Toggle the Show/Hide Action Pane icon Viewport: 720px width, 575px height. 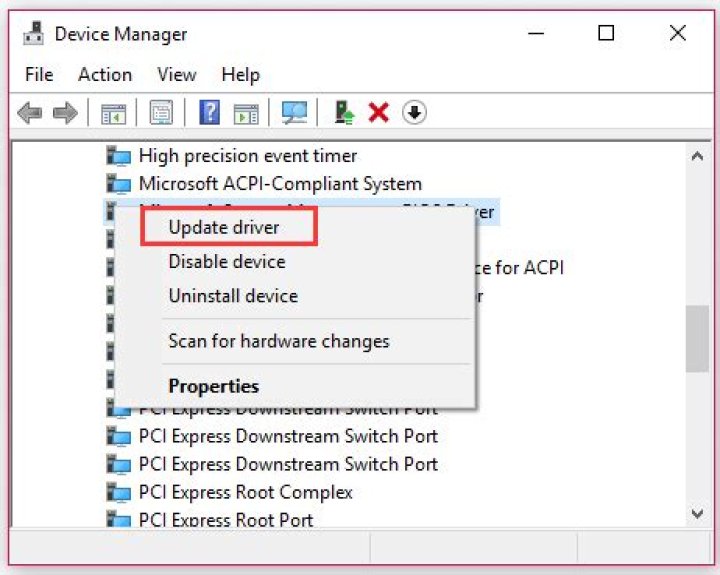(246, 113)
